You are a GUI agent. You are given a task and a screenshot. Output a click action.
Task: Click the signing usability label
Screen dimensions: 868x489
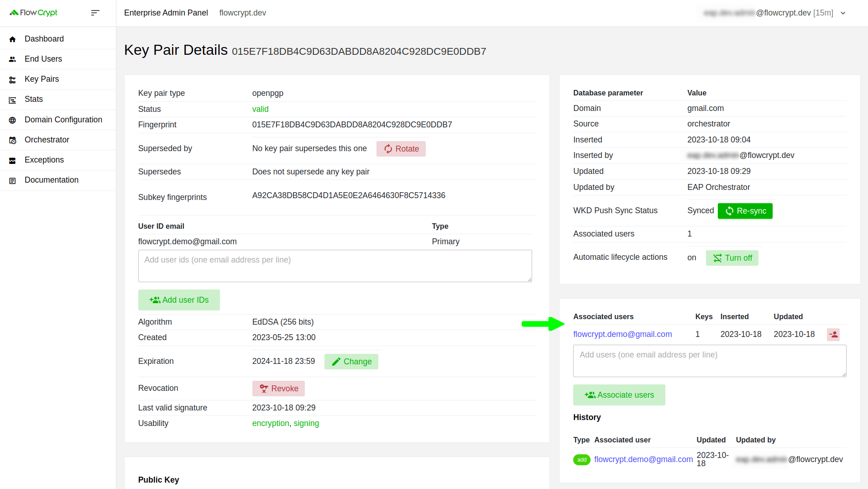306,423
